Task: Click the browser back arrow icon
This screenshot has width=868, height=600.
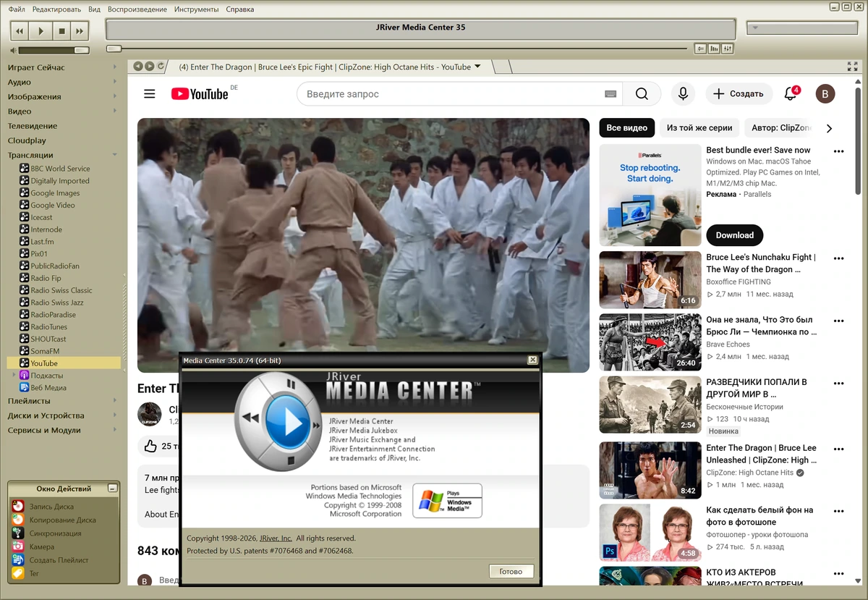Action: point(139,66)
